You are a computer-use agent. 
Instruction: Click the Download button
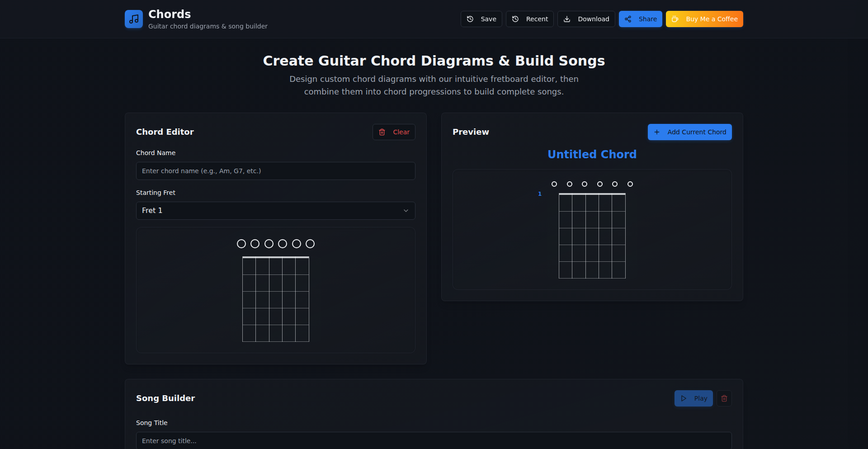pos(586,19)
